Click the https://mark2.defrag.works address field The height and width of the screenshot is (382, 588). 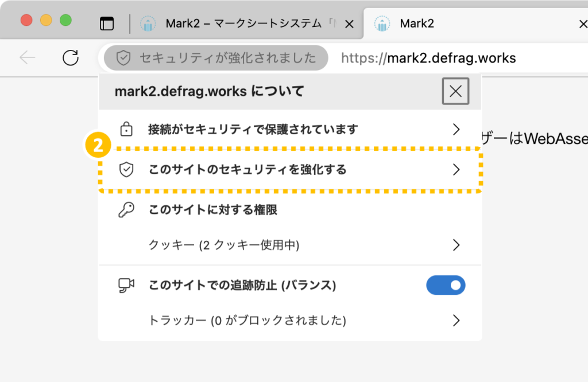428,58
